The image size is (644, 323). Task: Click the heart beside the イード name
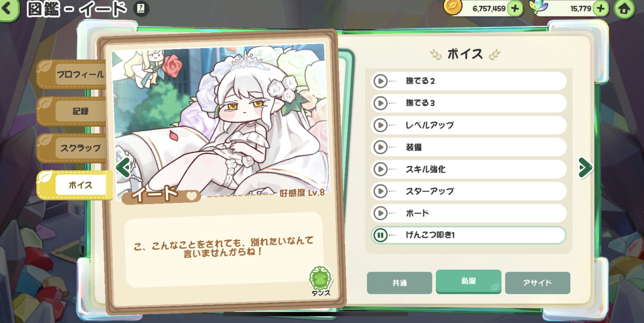tap(191, 195)
